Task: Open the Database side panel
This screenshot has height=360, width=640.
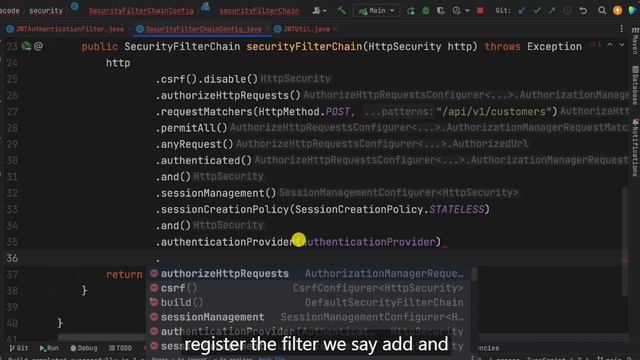Action: coord(635,85)
